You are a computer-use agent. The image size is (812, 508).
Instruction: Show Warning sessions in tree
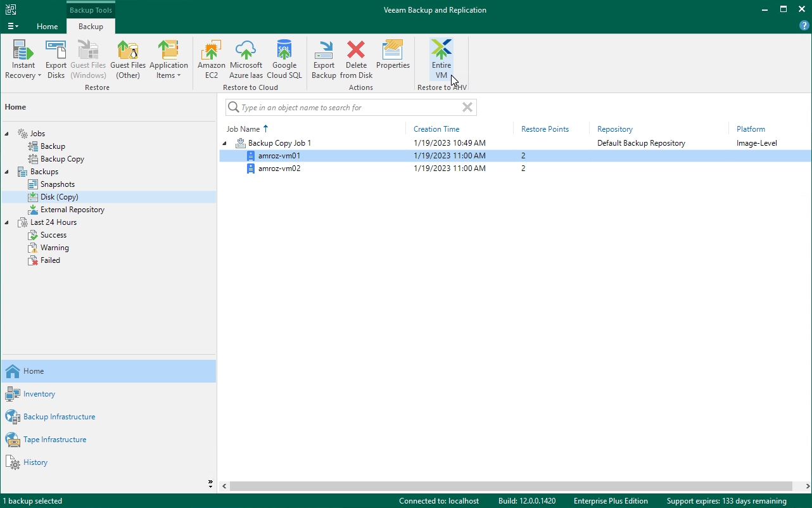pos(54,248)
